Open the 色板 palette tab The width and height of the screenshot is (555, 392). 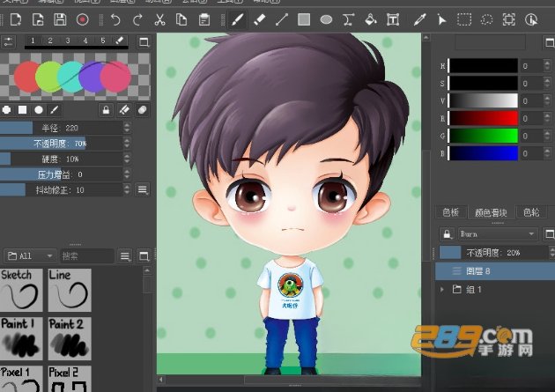[450, 212]
